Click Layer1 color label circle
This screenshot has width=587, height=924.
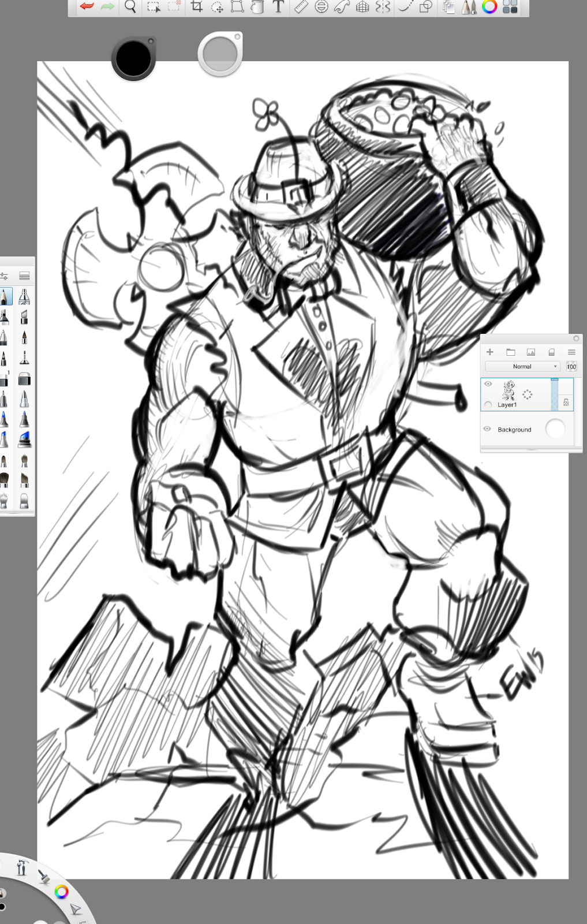pos(488,405)
